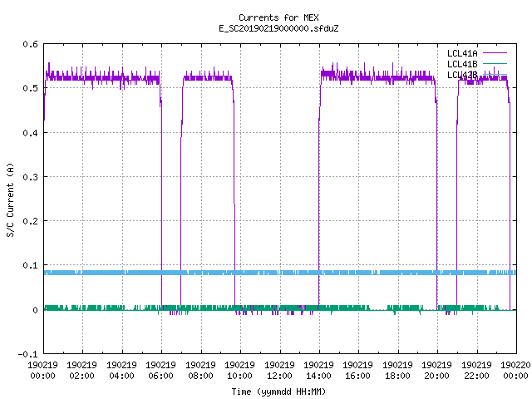Click the x-axis tick 190220 00:00

515,370
